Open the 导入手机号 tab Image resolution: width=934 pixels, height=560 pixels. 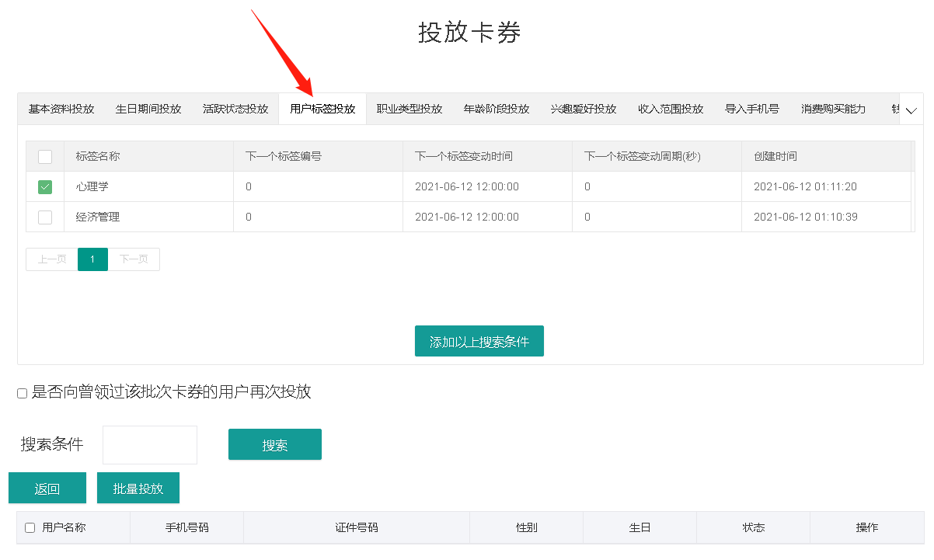(752, 110)
